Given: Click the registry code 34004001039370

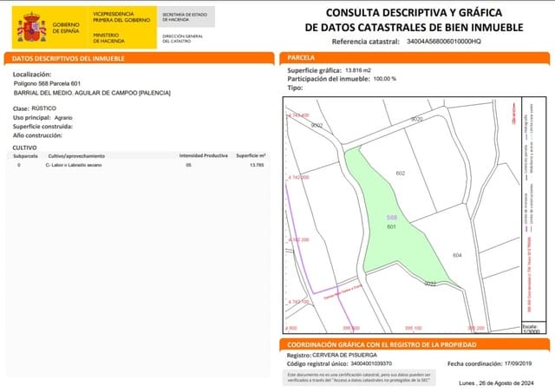Looking at the screenshot, I should (x=371, y=363).
